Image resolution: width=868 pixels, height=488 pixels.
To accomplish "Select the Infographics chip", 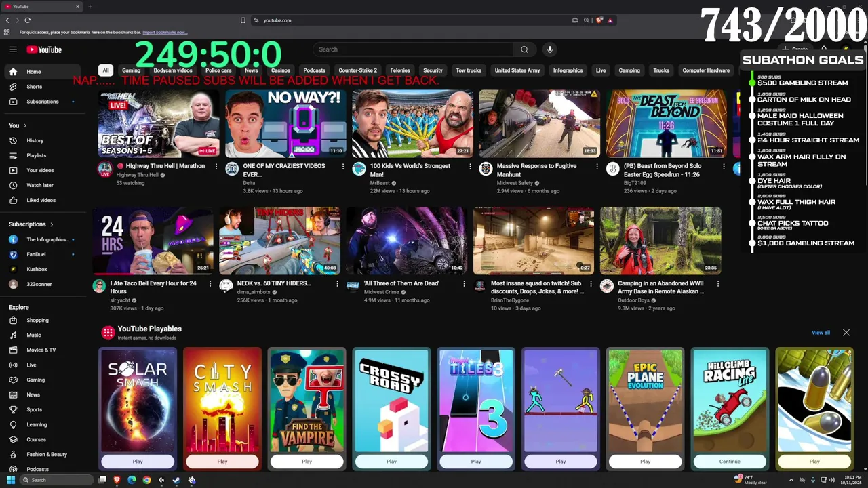I will pyautogui.click(x=568, y=70).
